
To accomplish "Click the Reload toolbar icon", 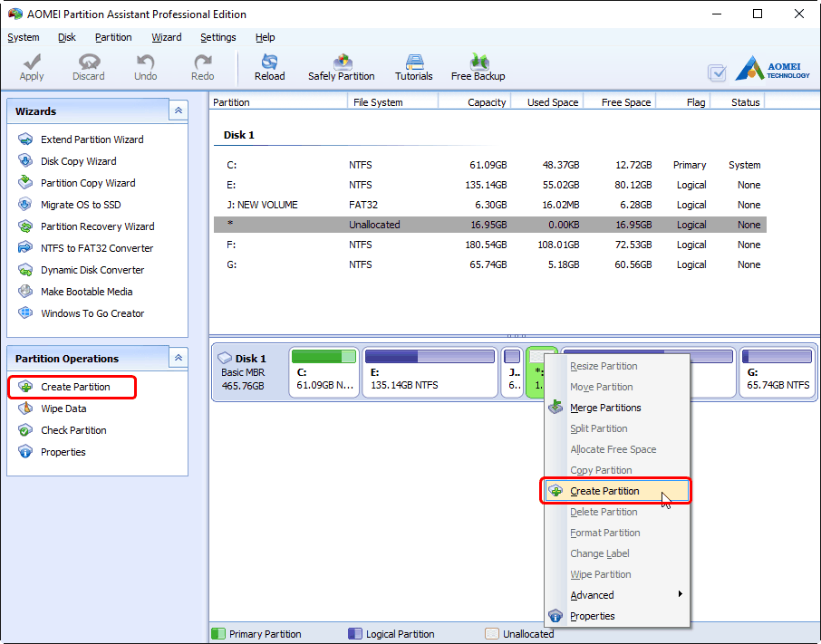I will 270,67.
